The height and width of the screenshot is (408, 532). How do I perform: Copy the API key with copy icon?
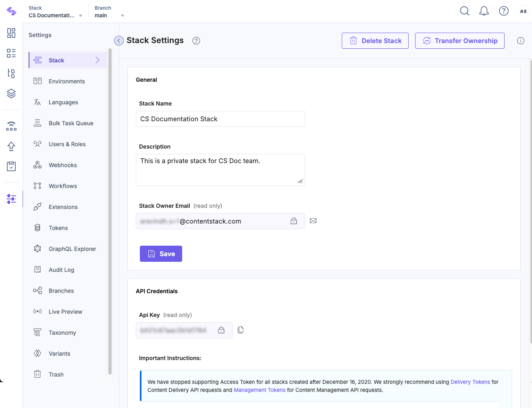pyautogui.click(x=241, y=330)
